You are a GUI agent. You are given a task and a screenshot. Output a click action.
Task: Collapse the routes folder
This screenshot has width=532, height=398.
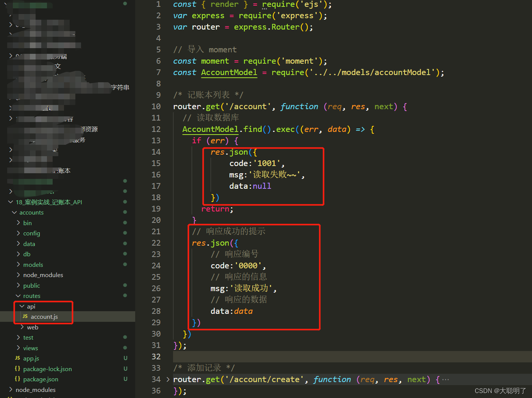(x=18, y=296)
